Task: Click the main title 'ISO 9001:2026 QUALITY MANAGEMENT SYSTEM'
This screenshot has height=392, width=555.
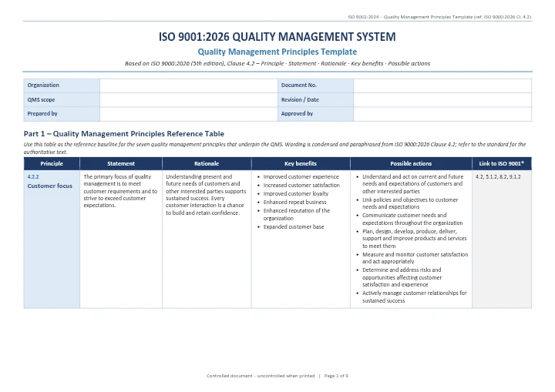Action: (x=277, y=37)
